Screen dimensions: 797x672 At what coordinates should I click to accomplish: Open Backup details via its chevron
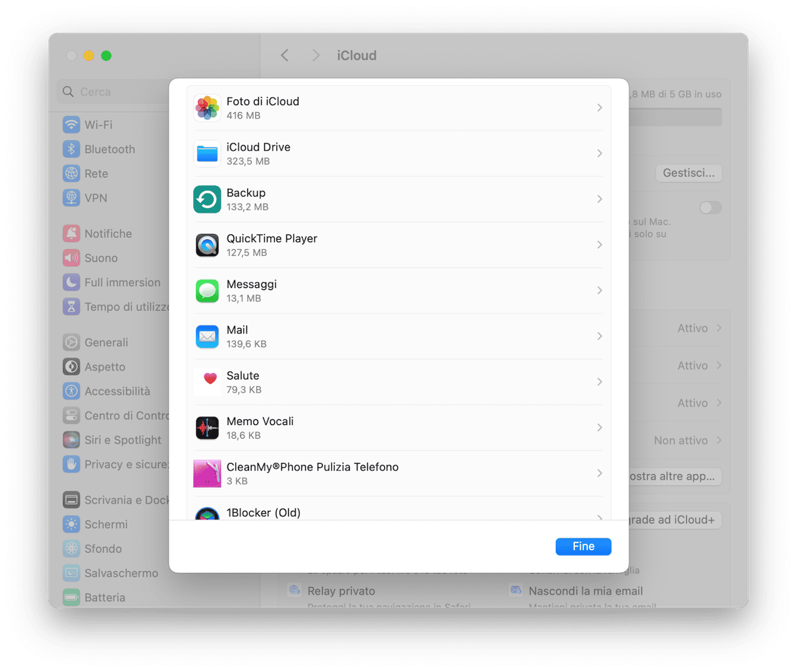599,199
